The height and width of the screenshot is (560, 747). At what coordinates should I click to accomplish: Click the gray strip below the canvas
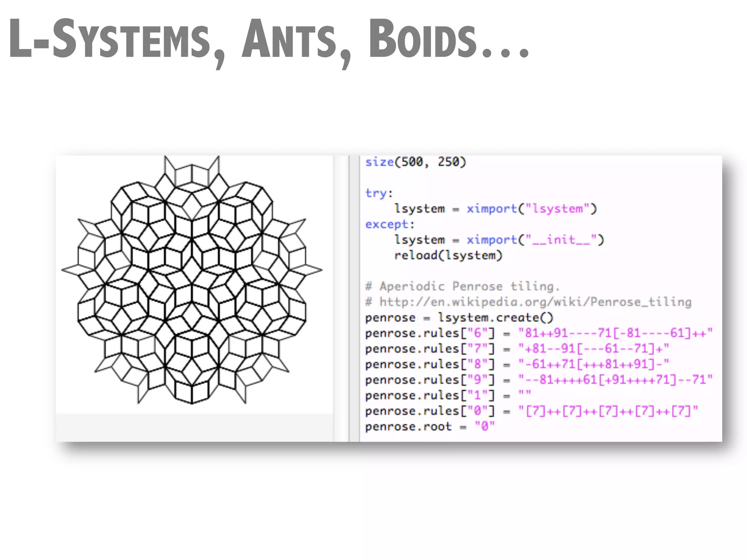194,427
